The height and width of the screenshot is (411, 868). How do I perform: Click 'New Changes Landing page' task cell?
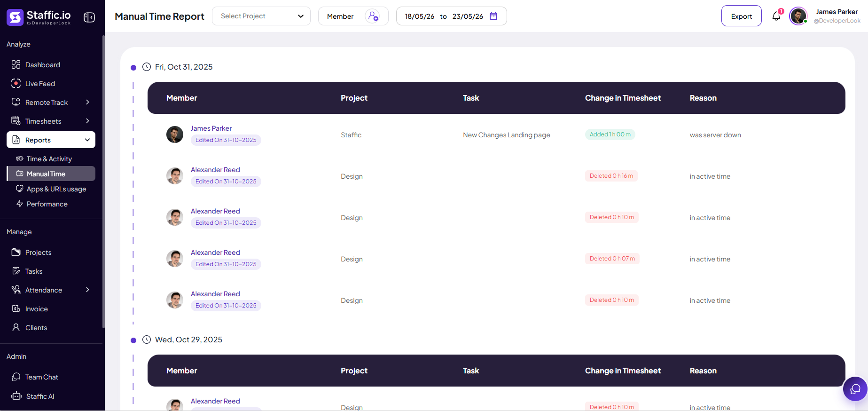click(507, 134)
